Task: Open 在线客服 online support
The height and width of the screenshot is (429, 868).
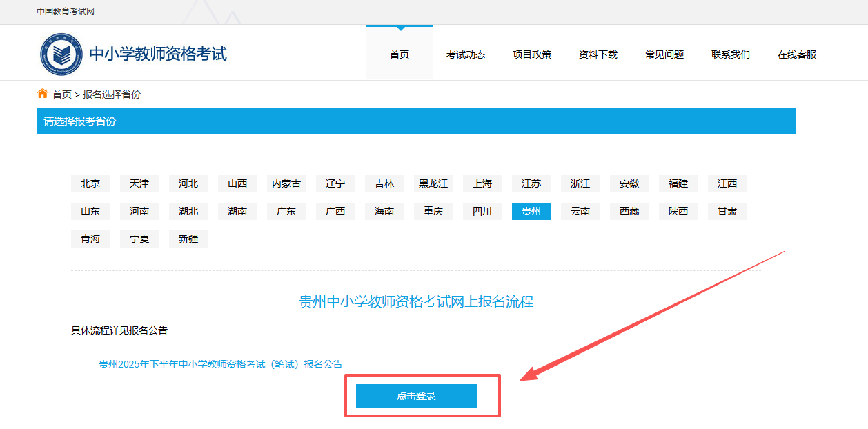Action: click(797, 54)
